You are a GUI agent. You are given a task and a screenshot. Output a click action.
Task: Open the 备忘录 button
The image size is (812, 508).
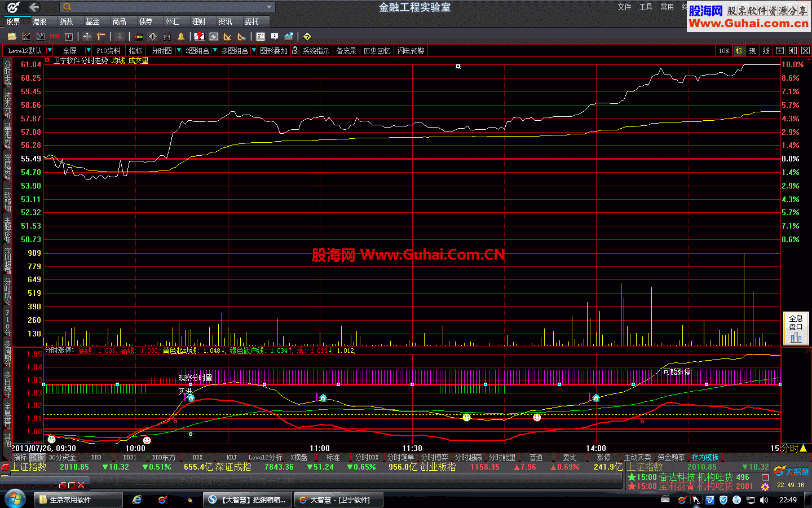pyautogui.click(x=346, y=51)
